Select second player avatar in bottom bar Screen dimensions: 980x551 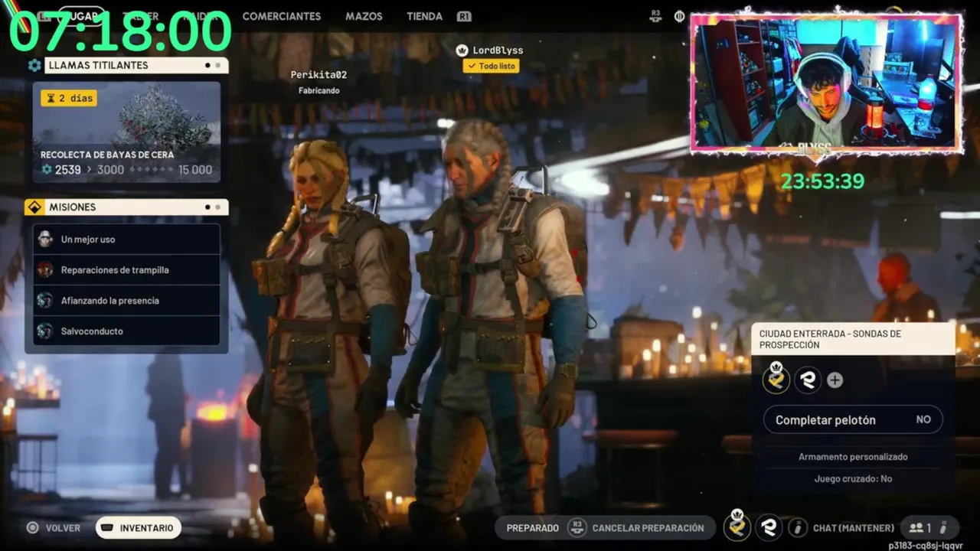(x=769, y=527)
